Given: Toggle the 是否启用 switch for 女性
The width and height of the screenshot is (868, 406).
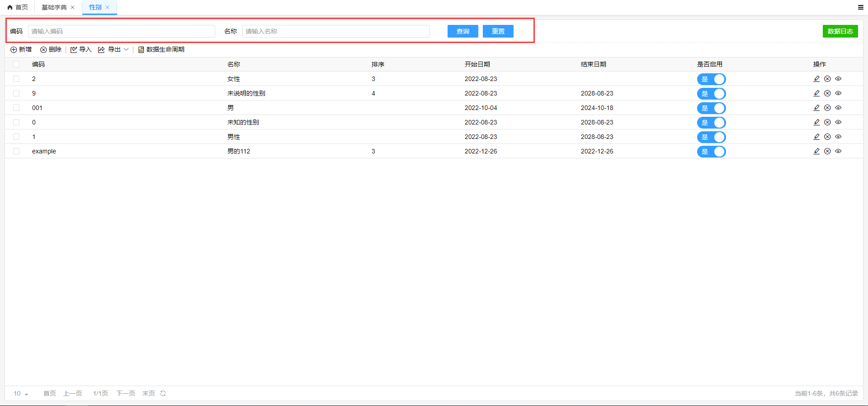Looking at the screenshot, I should [x=711, y=79].
